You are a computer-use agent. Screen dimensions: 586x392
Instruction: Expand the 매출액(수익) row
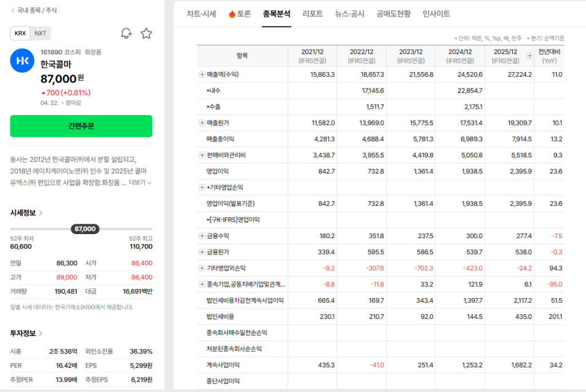[x=202, y=74]
